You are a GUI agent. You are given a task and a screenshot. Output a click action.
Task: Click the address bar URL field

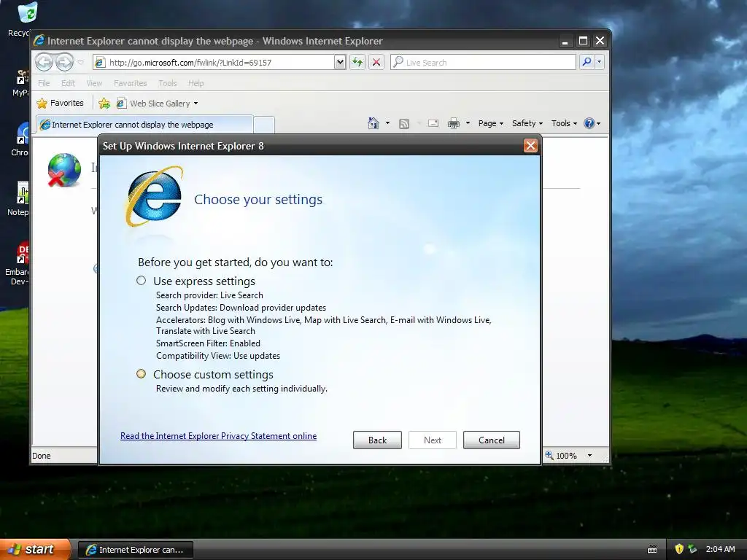pyautogui.click(x=219, y=62)
